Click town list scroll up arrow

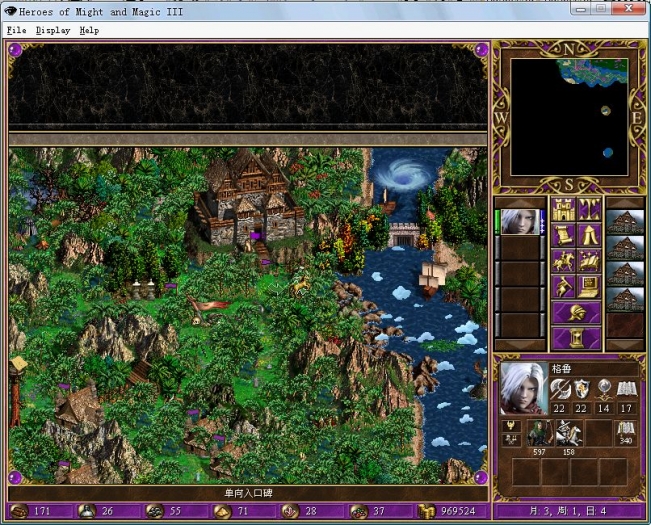click(625, 203)
